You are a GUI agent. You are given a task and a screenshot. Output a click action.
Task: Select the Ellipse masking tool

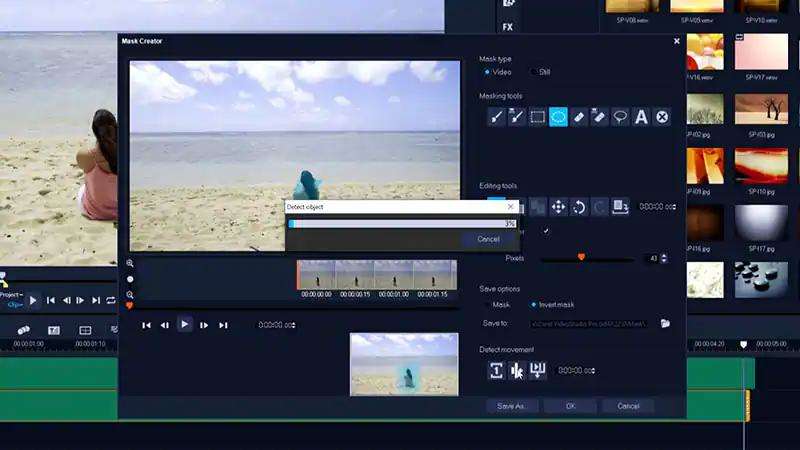click(558, 117)
